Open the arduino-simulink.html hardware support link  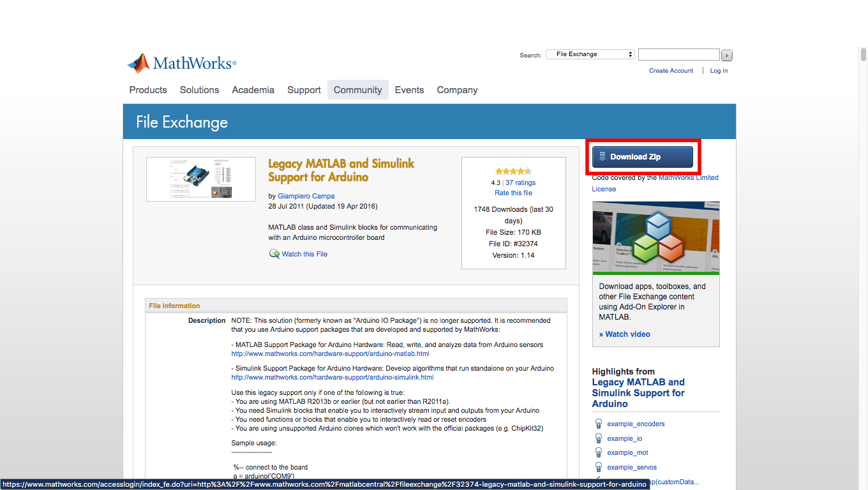click(x=333, y=377)
